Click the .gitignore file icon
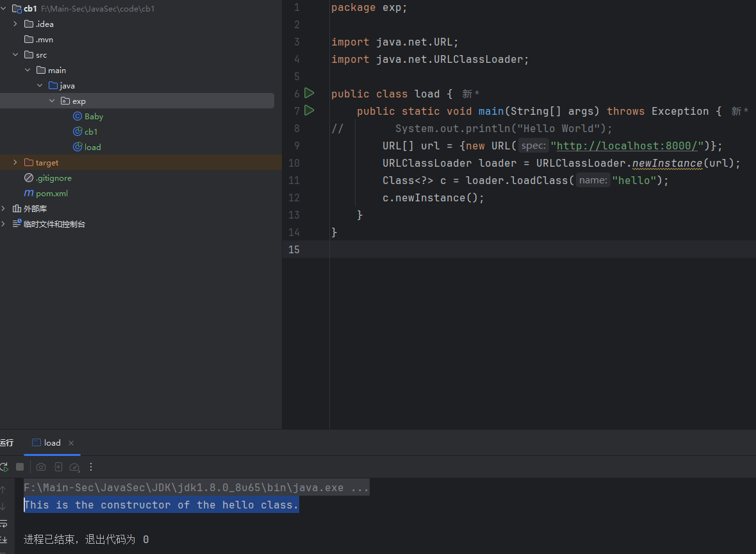The image size is (756, 554). coord(29,178)
